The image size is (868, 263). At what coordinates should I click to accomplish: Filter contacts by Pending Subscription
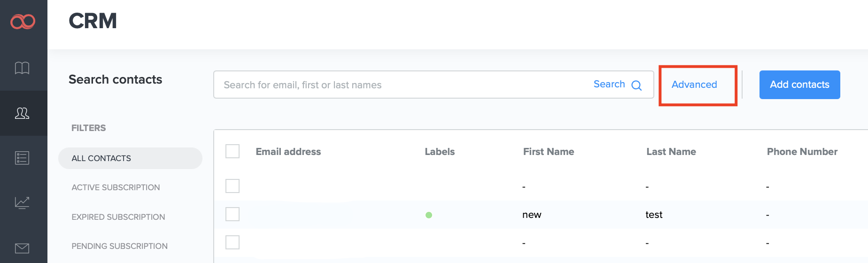point(119,246)
